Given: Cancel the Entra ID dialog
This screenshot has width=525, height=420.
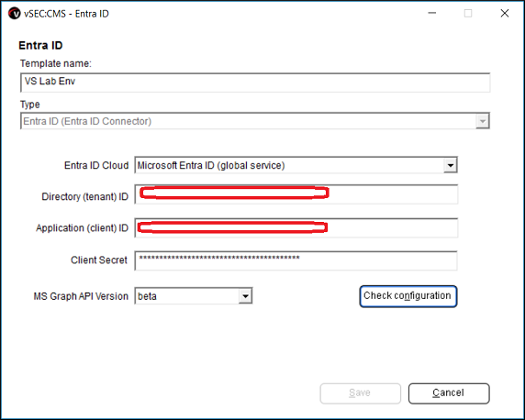Looking at the screenshot, I should 449,393.
